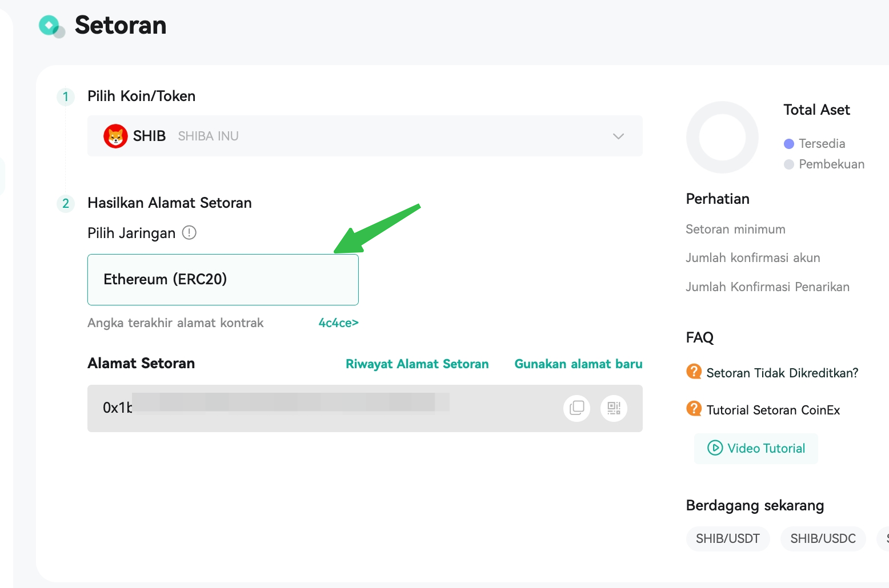Click the deposit address field
The height and width of the screenshot is (588, 889).
coord(365,408)
